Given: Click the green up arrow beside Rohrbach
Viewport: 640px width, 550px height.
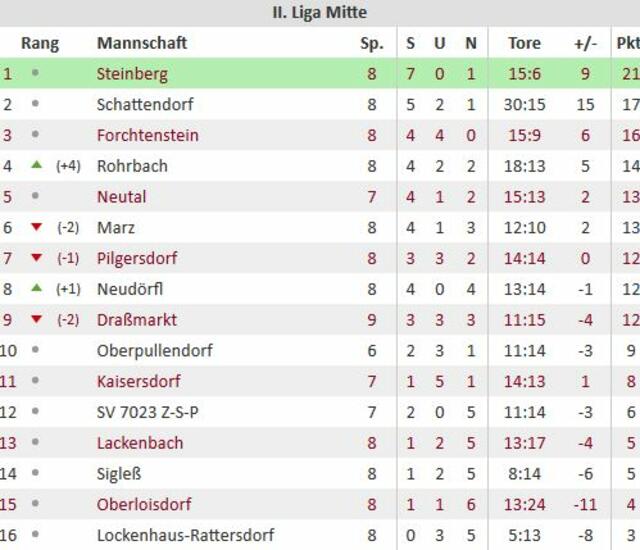Looking at the screenshot, I should click(37, 165).
